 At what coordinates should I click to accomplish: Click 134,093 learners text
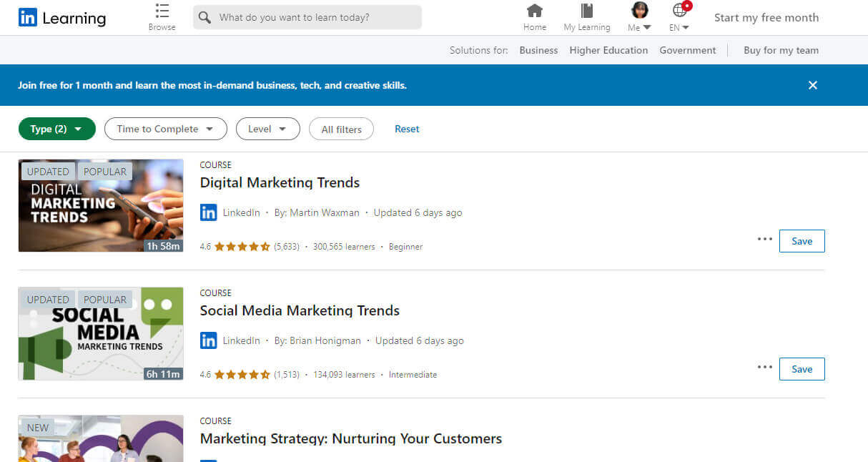click(344, 375)
